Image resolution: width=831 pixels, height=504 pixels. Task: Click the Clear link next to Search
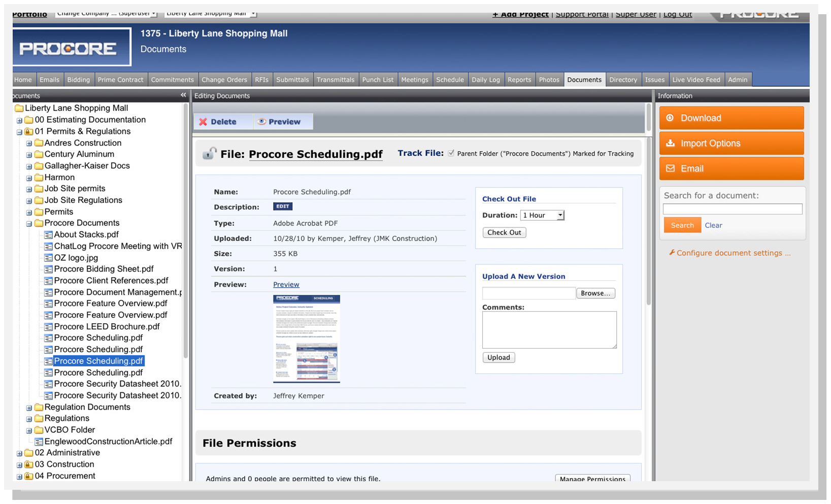(x=713, y=225)
